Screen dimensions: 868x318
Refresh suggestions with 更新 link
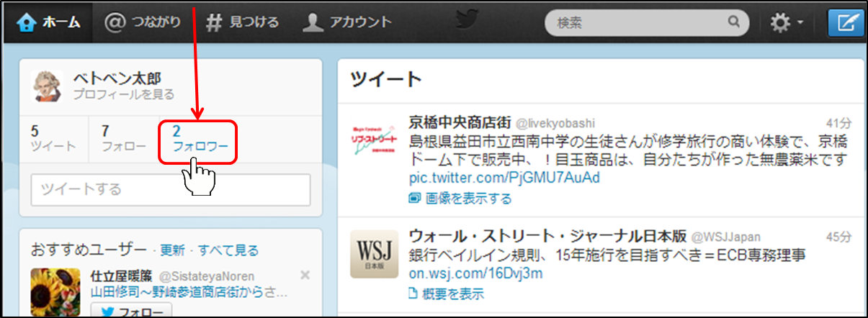(172, 250)
